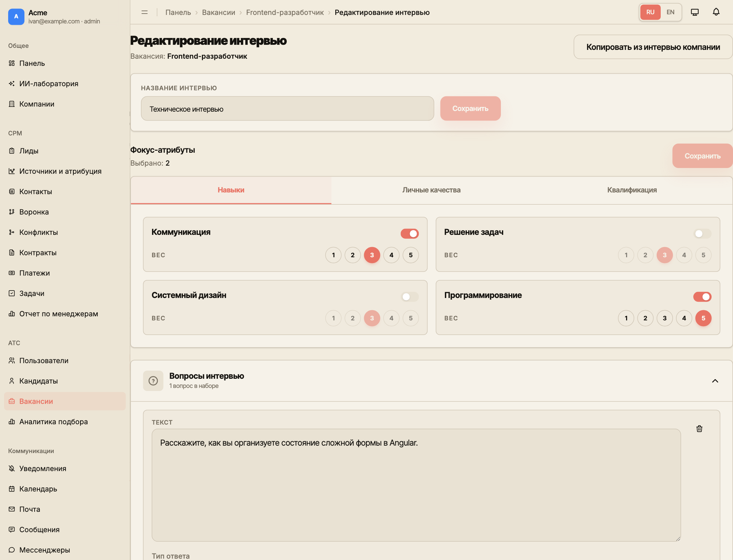Click the Сообщения chat icon
This screenshot has width=733, height=560.
tap(12, 529)
